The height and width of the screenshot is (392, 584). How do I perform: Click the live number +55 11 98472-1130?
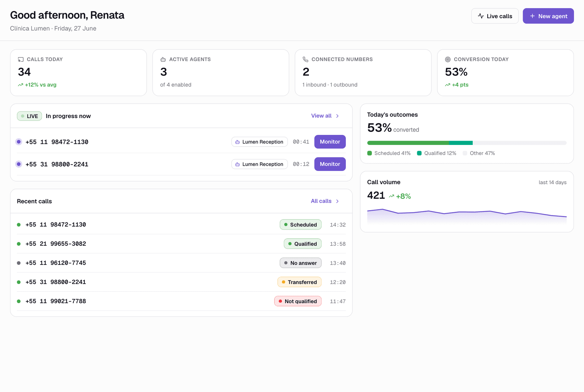(x=57, y=142)
